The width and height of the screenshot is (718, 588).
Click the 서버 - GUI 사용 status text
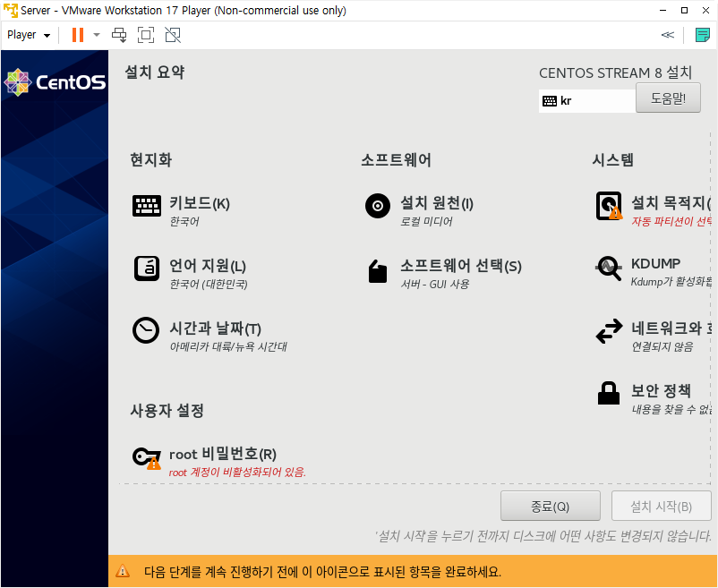[435, 285]
